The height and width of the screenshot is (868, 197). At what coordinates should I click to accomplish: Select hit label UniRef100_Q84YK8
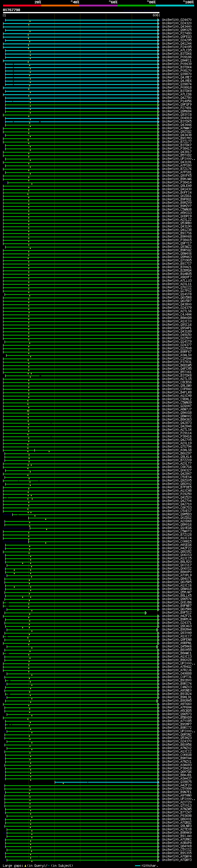(177, 846)
